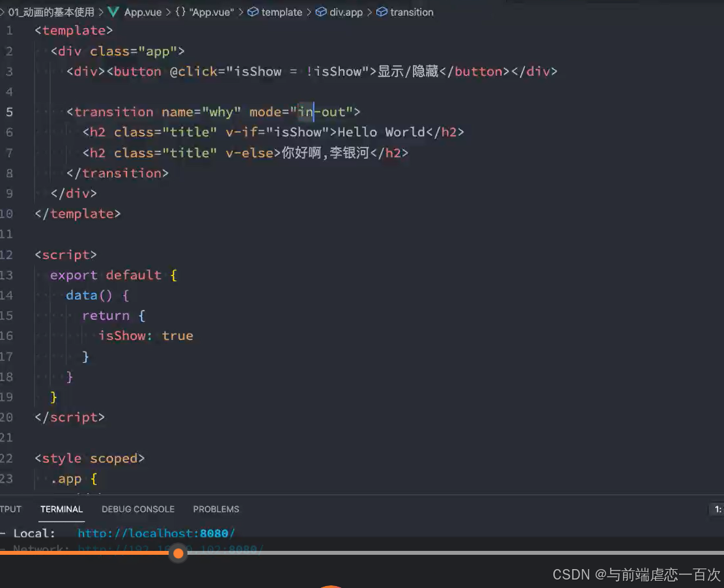Switch to the OUTPUT panel tab
724x588 pixels.
(10, 509)
